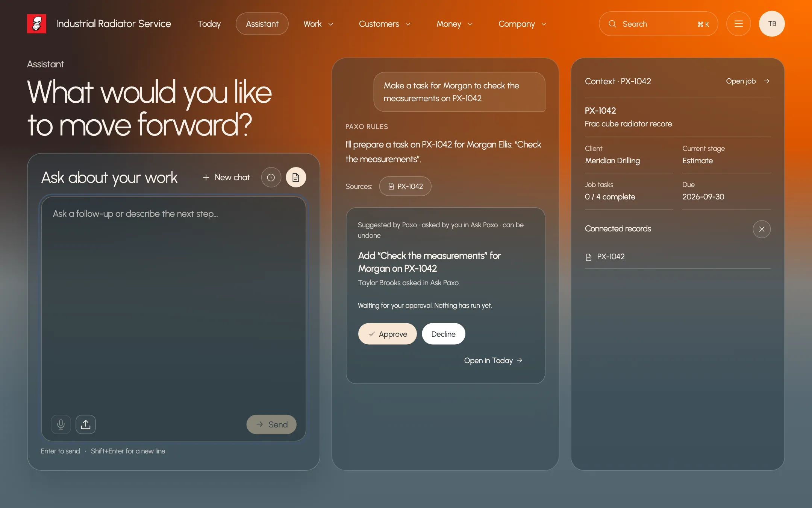Open the Company menu
812x508 pixels.
point(522,24)
